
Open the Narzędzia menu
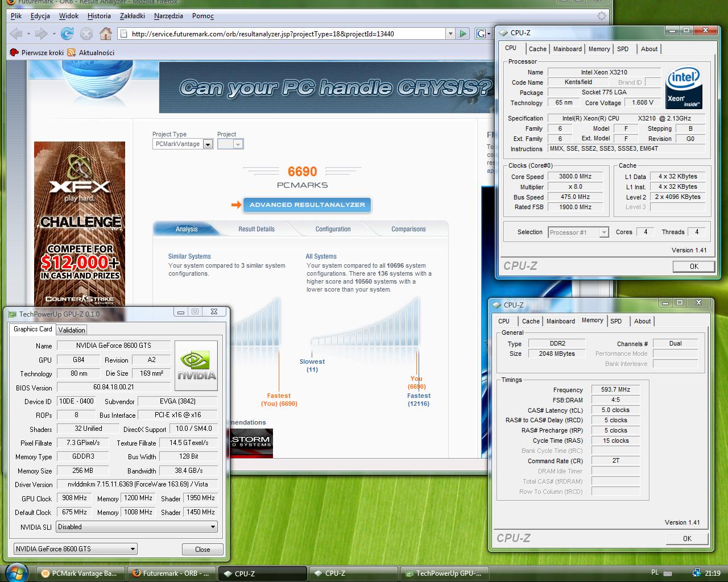point(168,16)
